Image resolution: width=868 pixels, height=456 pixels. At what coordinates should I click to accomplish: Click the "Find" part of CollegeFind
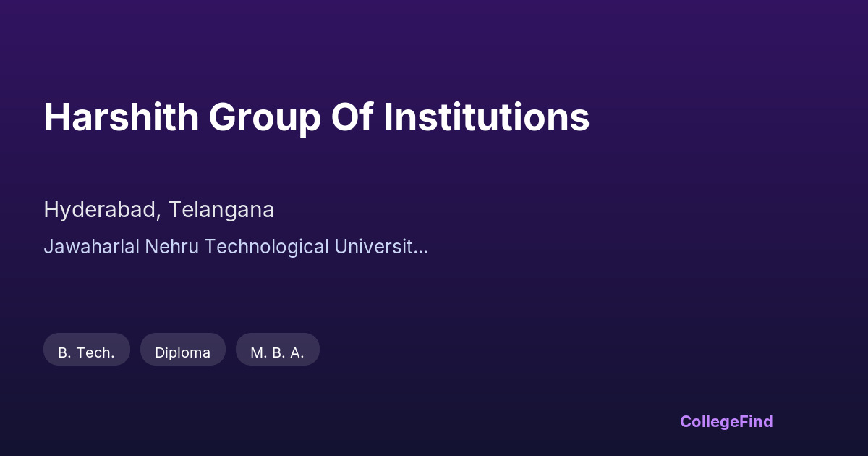pyautogui.click(x=754, y=421)
